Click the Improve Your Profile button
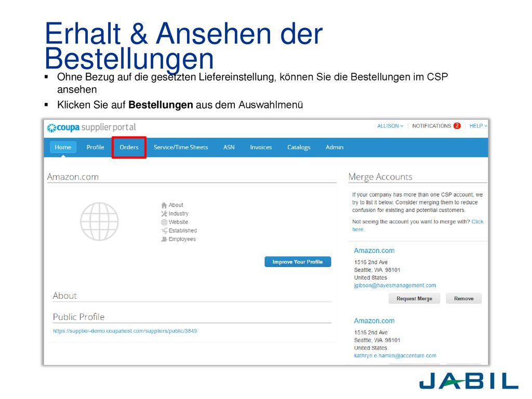 coord(298,262)
